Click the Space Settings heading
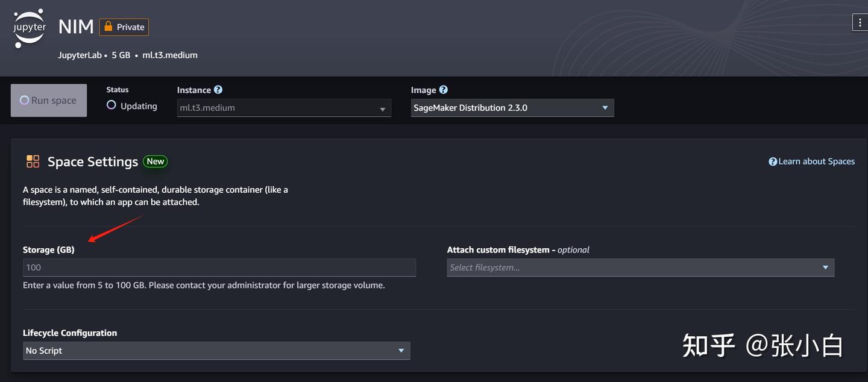The height and width of the screenshot is (382, 868). click(x=93, y=161)
